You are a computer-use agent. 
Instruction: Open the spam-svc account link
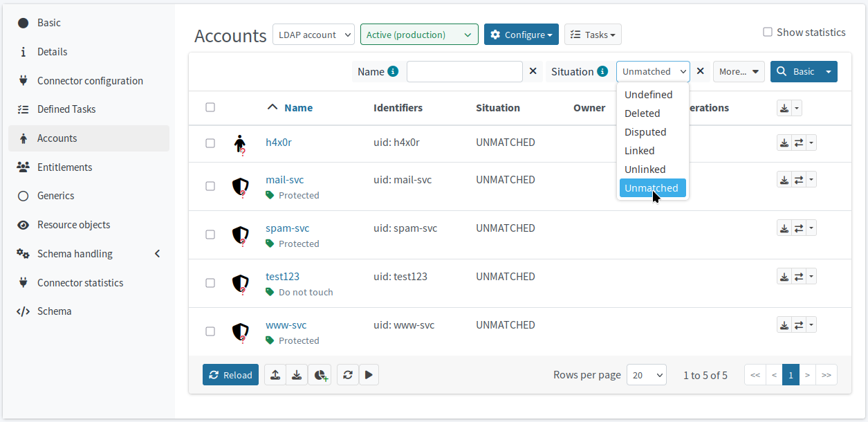287,228
